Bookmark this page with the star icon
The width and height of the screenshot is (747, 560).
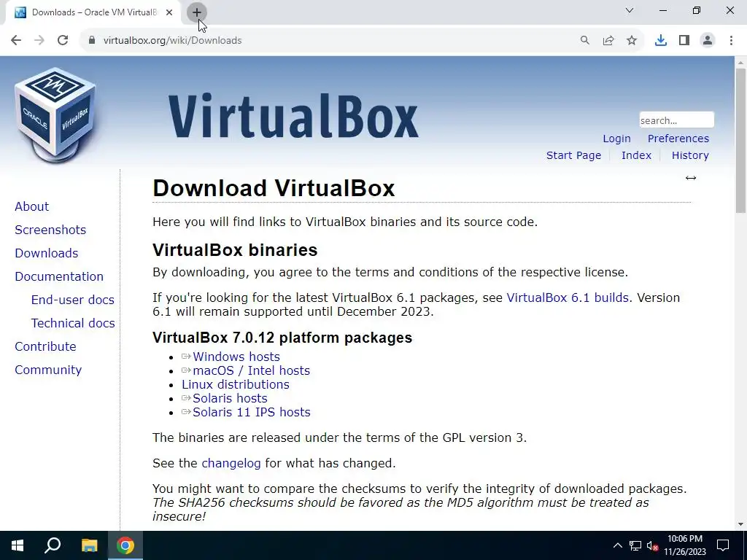tap(632, 41)
